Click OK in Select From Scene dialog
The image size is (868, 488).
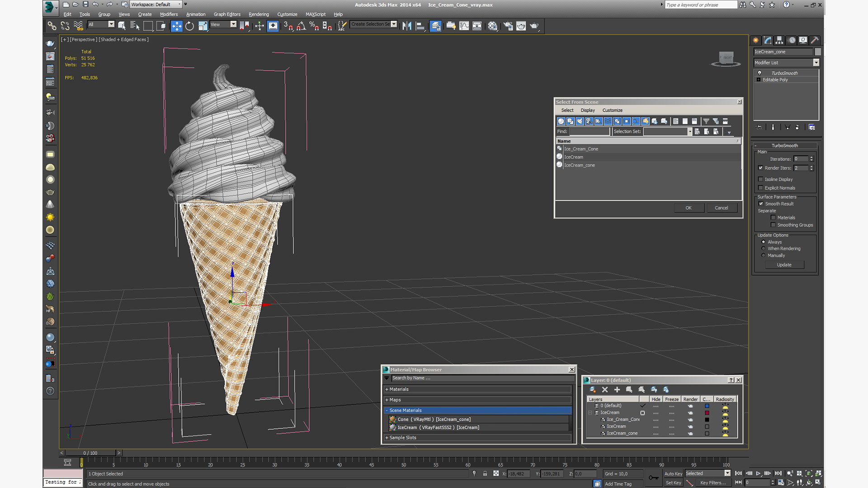[689, 208]
